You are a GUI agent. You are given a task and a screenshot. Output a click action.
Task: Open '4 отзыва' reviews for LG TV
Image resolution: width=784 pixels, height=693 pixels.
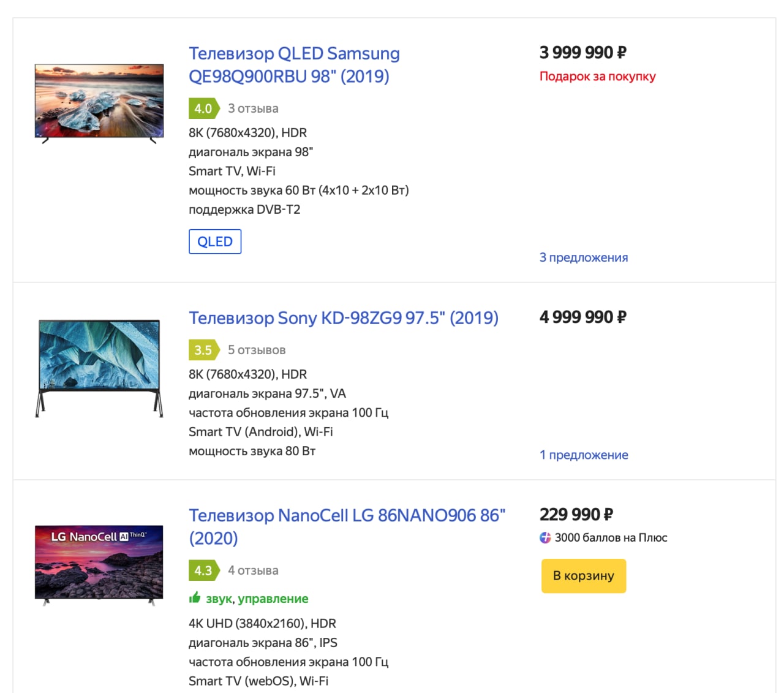click(253, 570)
